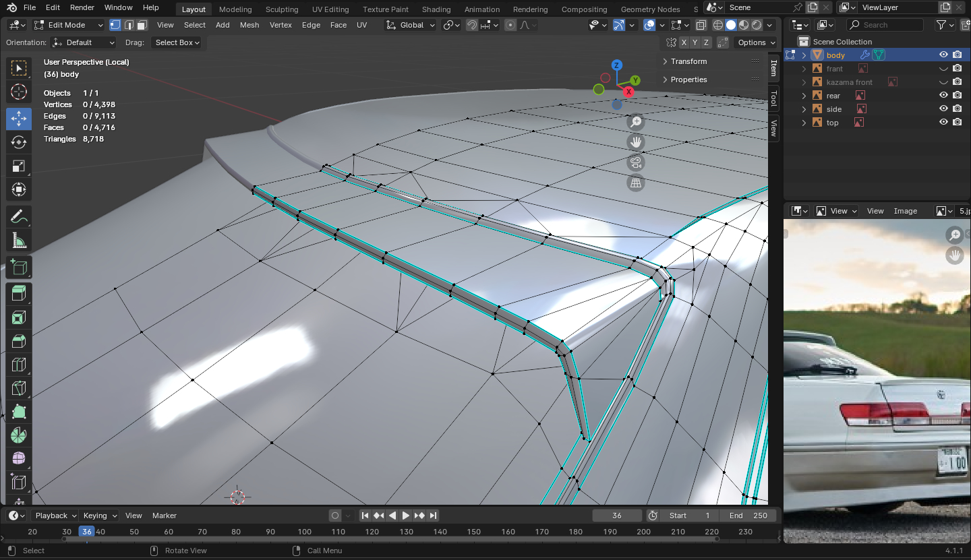
Task: Pick the Bevel tool
Action: (19, 341)
